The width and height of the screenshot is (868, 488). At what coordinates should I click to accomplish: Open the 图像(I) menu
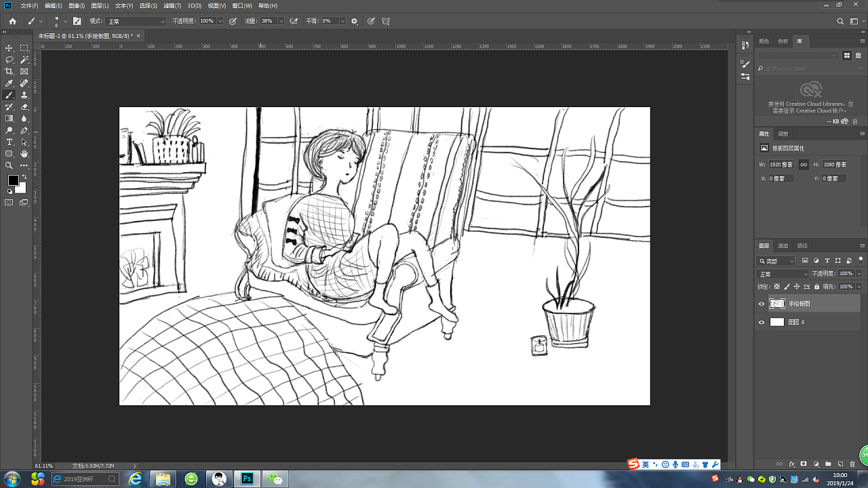pyautogui.click(x=76, y=5)
